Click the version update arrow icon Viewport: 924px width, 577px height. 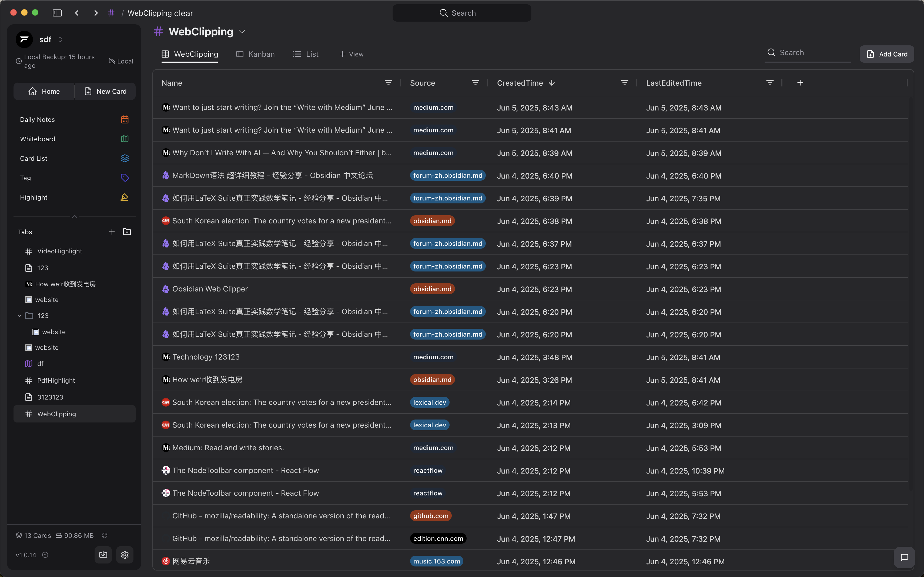click(x=45, y=555)
